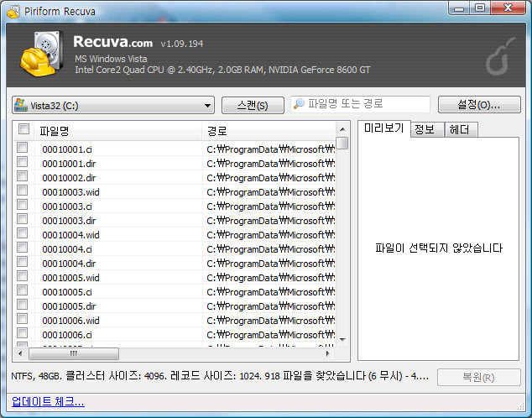Viewport: 532px width, 418px height.
Task: Click the 파일명 또는 경로 search field
Action: 360,104
